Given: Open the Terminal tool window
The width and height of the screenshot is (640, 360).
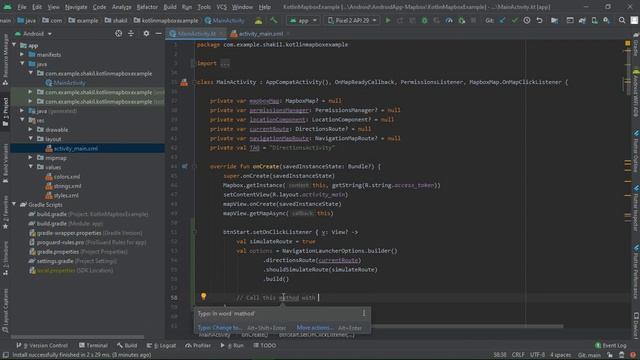Looking at the screenshot, I should [93, 345].
